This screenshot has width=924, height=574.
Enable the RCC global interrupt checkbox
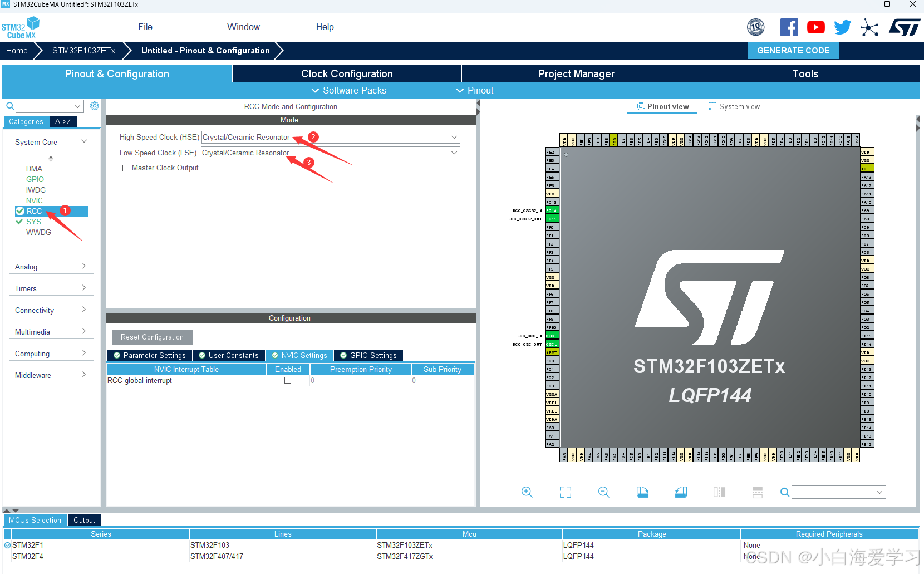288,381
